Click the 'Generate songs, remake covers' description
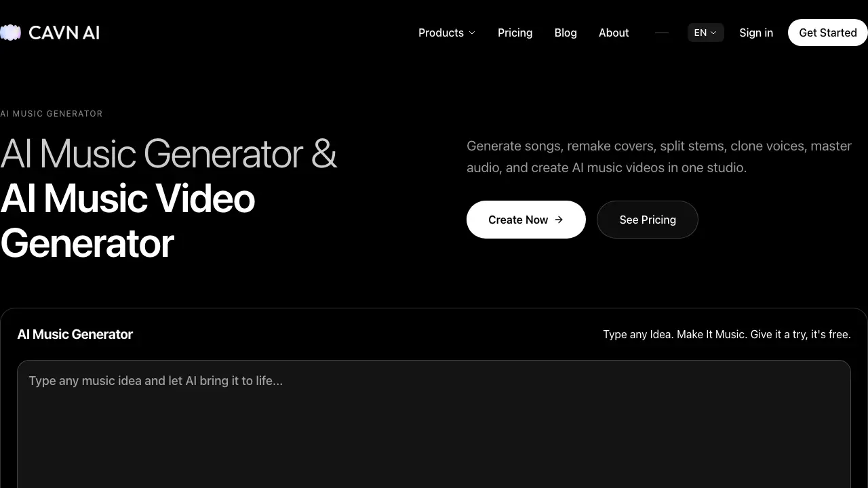868x488 pixels. 659,157
